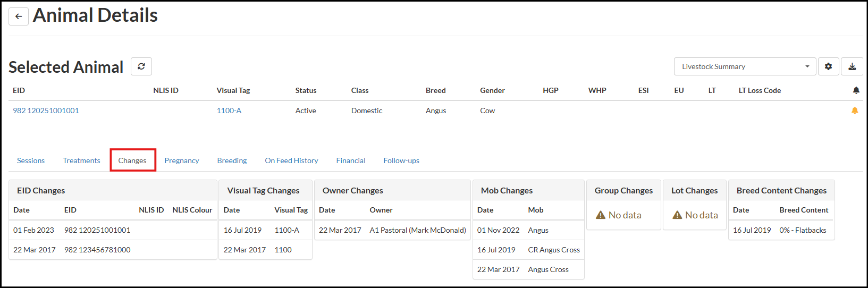Open the settings gear icon
868x288 pixels.
tap(828, 66)
